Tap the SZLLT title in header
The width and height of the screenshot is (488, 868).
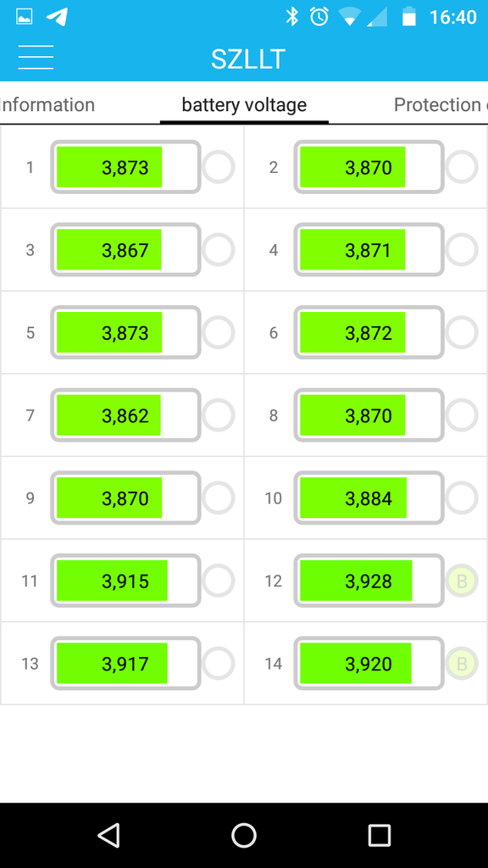tap(248, 58)
